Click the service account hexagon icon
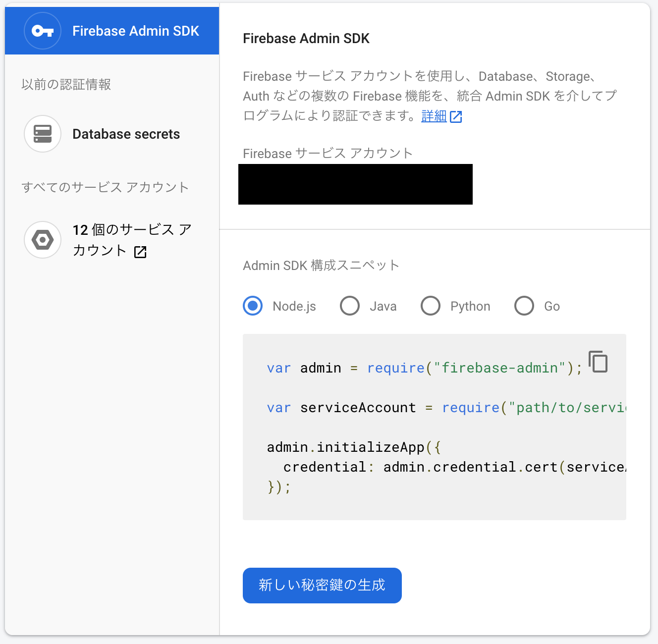 [43, 240]
